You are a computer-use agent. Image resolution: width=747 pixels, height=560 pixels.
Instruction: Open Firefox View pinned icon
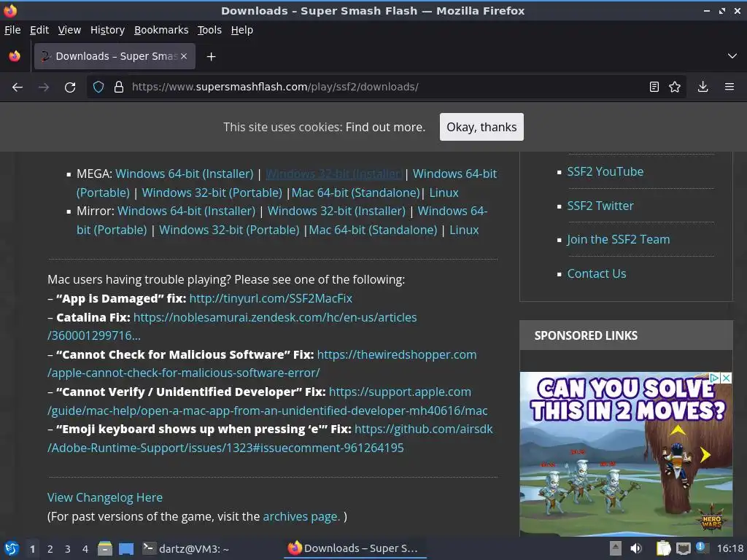(15, 56)
